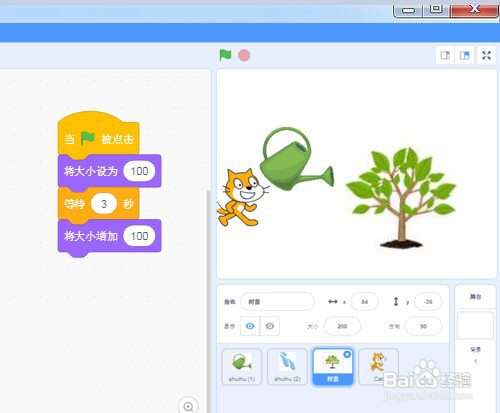The image size is (500, 413).
Task: Click the watering can on the stage
Action: click(296, 159)
